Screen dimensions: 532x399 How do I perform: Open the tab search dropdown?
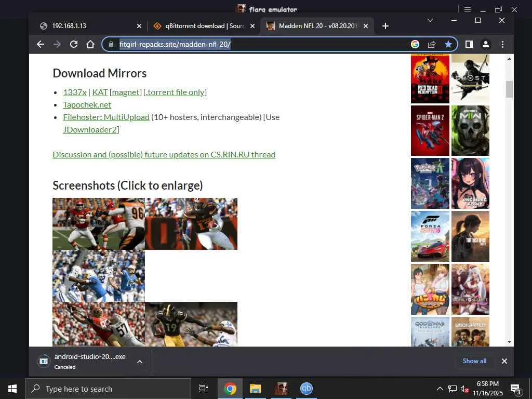[430, 21]
